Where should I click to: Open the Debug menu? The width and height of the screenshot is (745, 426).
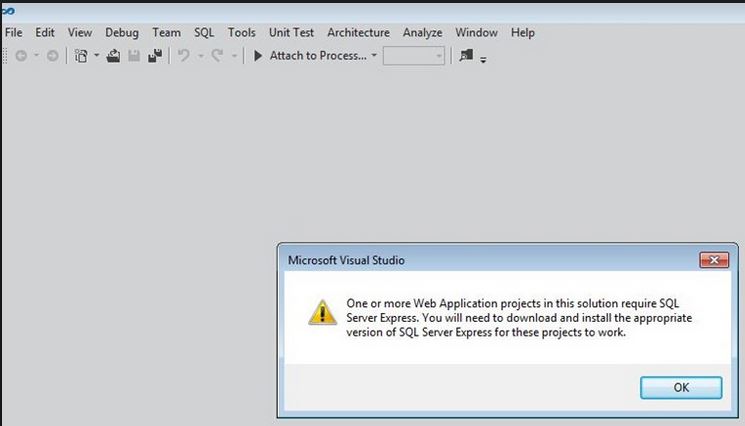[x=122, y=33]
